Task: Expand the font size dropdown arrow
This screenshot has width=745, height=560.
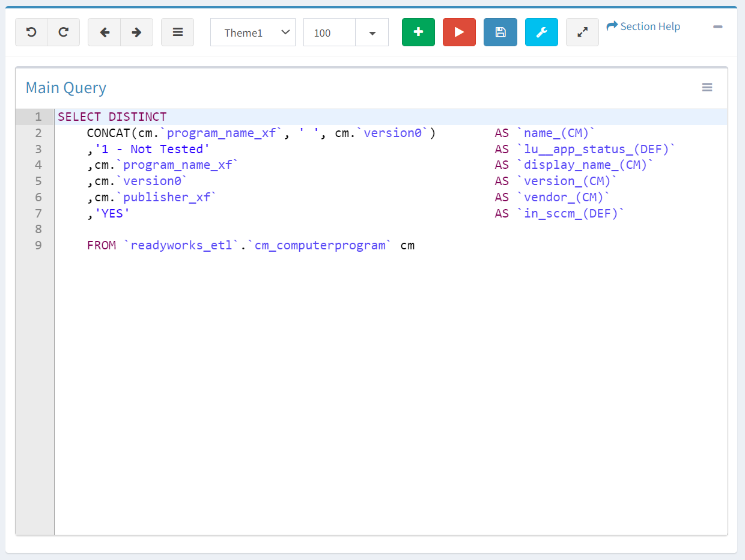Action: point(372,32)
